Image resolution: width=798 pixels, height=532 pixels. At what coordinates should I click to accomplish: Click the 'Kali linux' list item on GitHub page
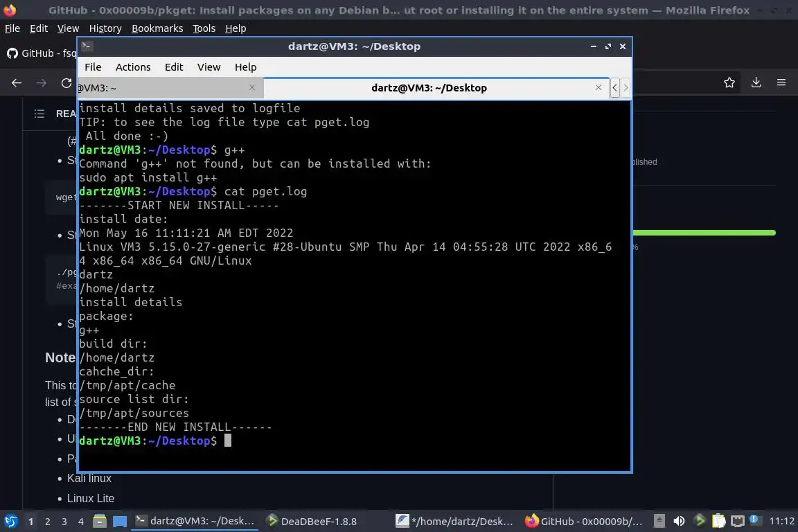coord(89,478)
